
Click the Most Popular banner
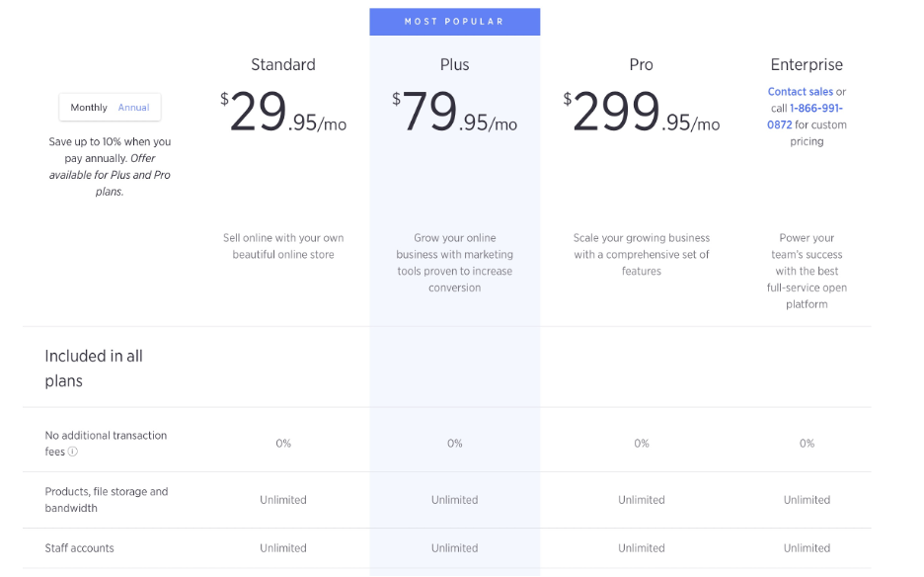coord(454,22)
